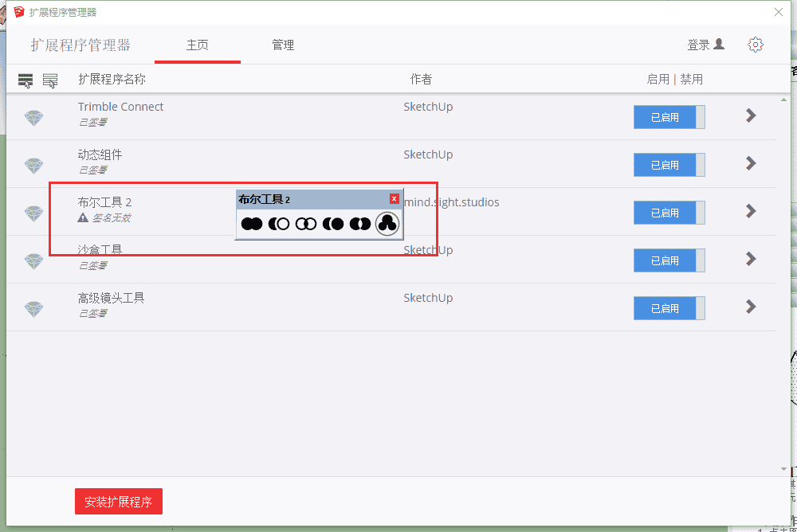Click the gem icon beside Trimble Connect
The height and width of the screenshot is (532, 797).
pos(34,118)
